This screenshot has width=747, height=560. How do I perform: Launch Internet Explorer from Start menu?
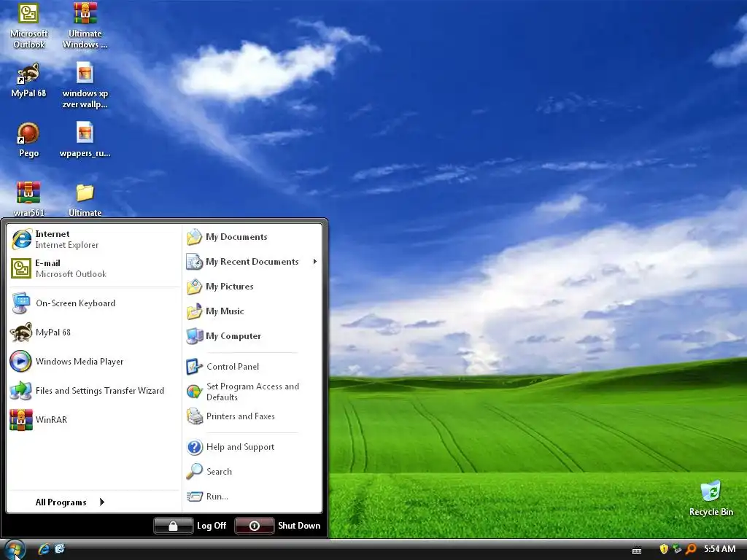(94, 239)
